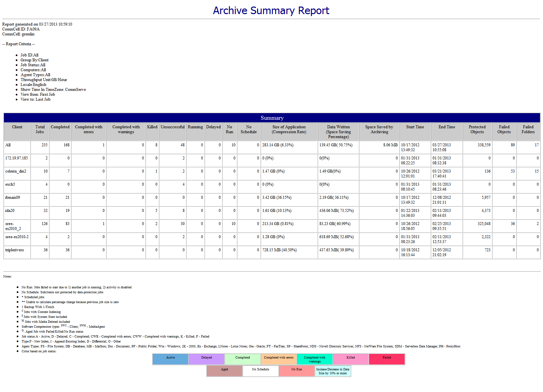Click the Archive Summary Report title
This screenshot has height=392, width=543.
coord(271,10)
